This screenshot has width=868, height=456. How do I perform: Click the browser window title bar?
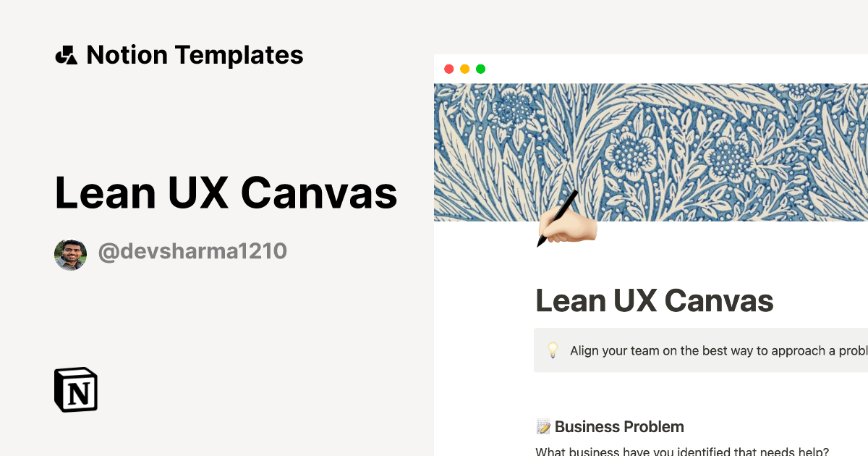[651, 68]
